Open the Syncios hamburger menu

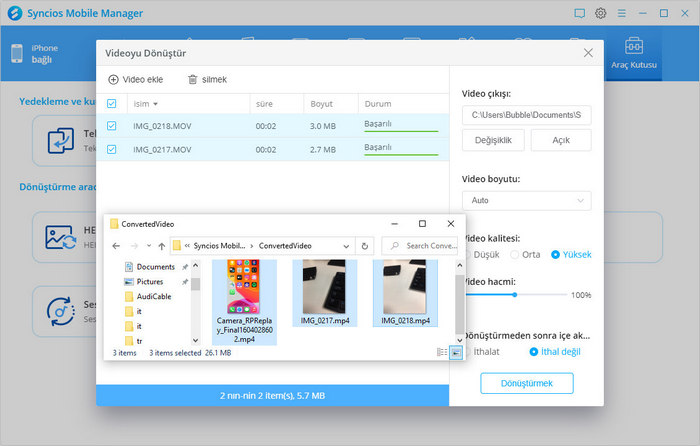[x=621, y=13]
